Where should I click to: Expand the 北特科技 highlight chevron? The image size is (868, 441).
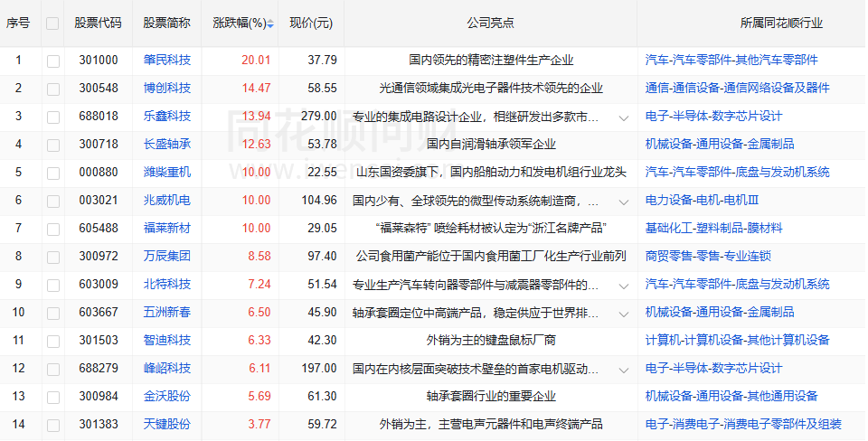(x=623, y=286)
